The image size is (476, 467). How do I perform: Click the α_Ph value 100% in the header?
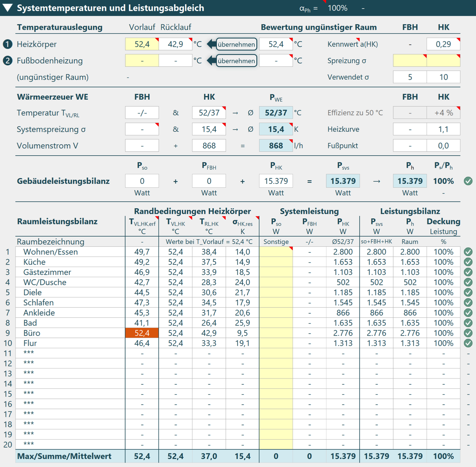click(337, 8)
